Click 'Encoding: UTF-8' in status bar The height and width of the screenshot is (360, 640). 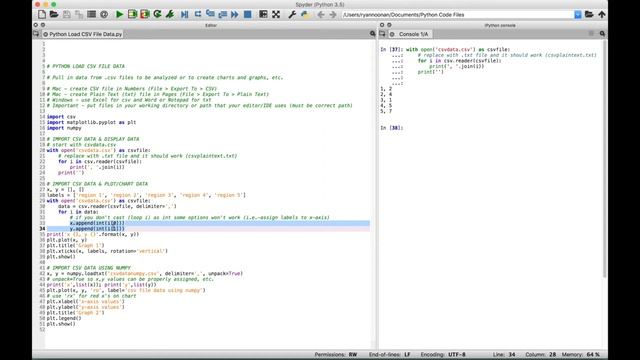click(443, 355)
